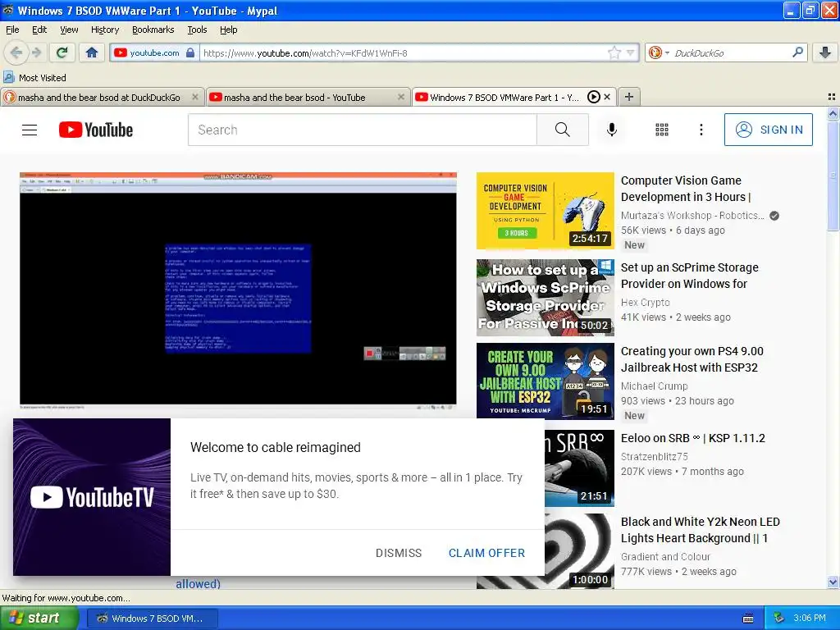Open Murtaza's Workshop channel name
The height and width of the screenshot is (630, 840).
692,216
